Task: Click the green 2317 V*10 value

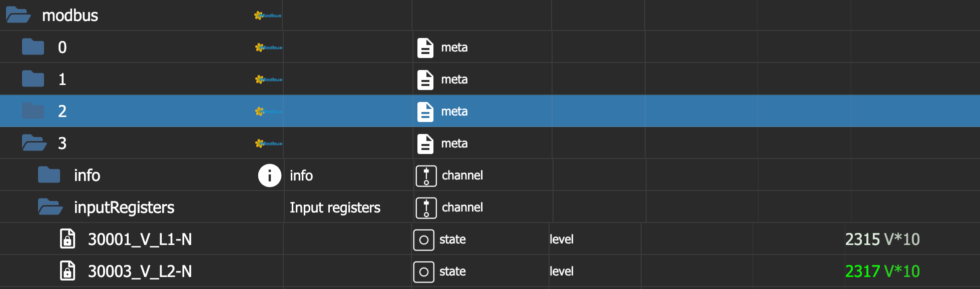Action: point(882,271)
